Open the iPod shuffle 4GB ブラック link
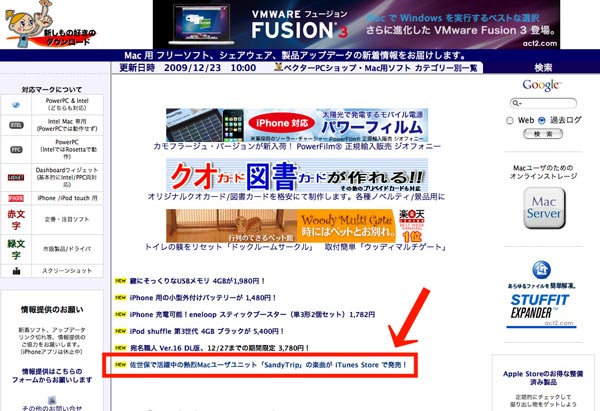 point(207,331)
